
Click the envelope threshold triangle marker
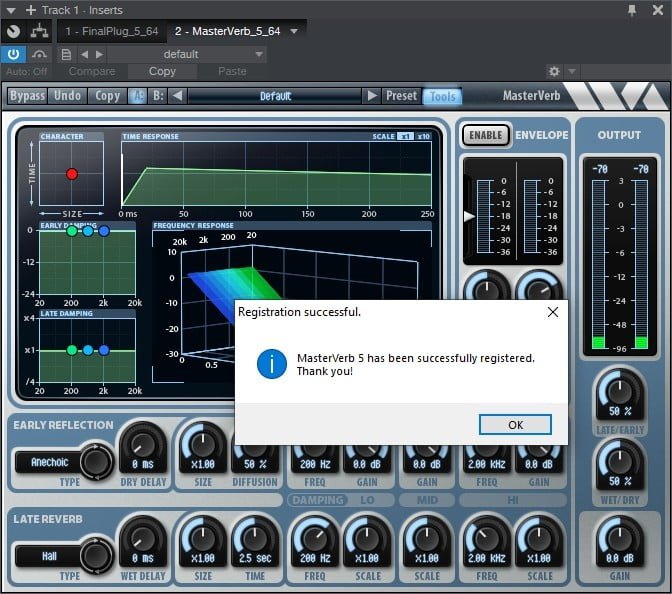pyautogui.click(x=469, y=216)
